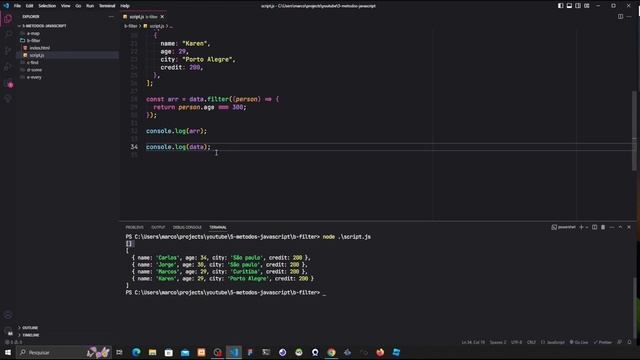
Task: Expand the Timeline section
Action: coord(31,335)
